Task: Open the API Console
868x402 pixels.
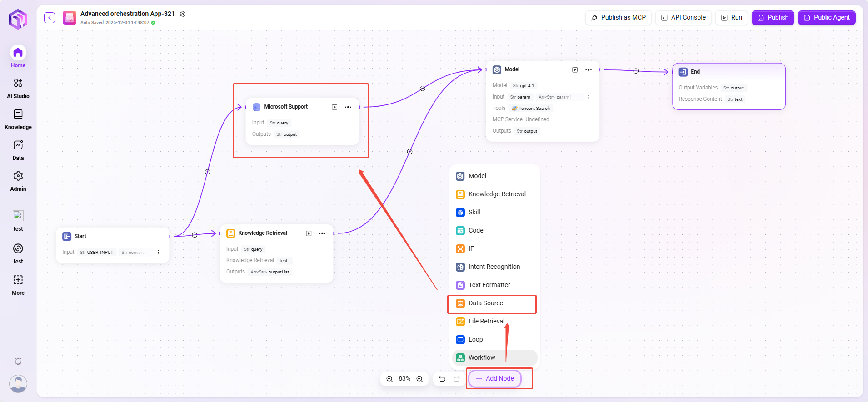Action: point(683,18)
